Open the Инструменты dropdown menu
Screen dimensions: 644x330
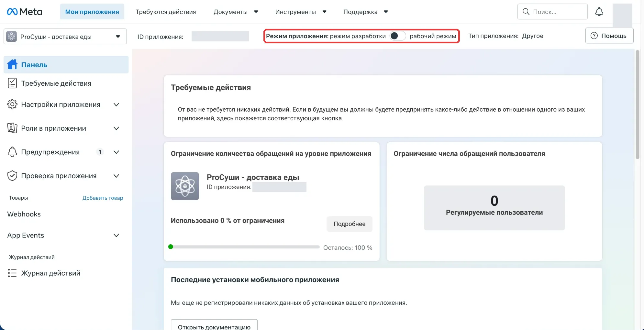301,12
